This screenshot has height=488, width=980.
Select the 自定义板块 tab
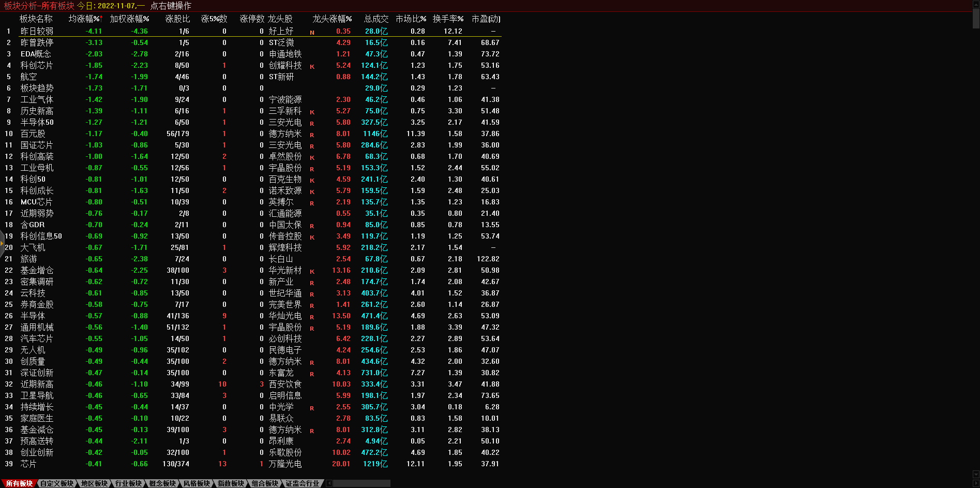coord(57,483)
